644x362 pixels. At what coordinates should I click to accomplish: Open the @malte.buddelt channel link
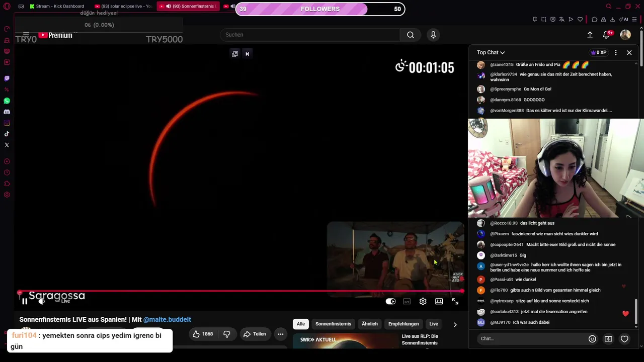(x=167, y=319)
